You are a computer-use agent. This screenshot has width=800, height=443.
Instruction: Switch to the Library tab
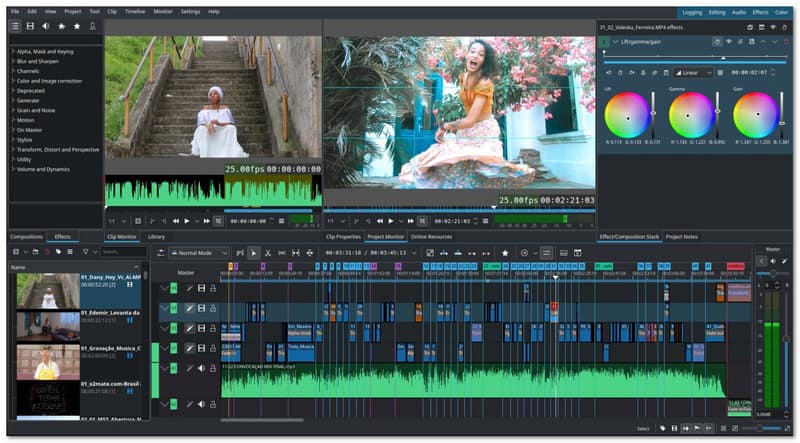point(156,237)
